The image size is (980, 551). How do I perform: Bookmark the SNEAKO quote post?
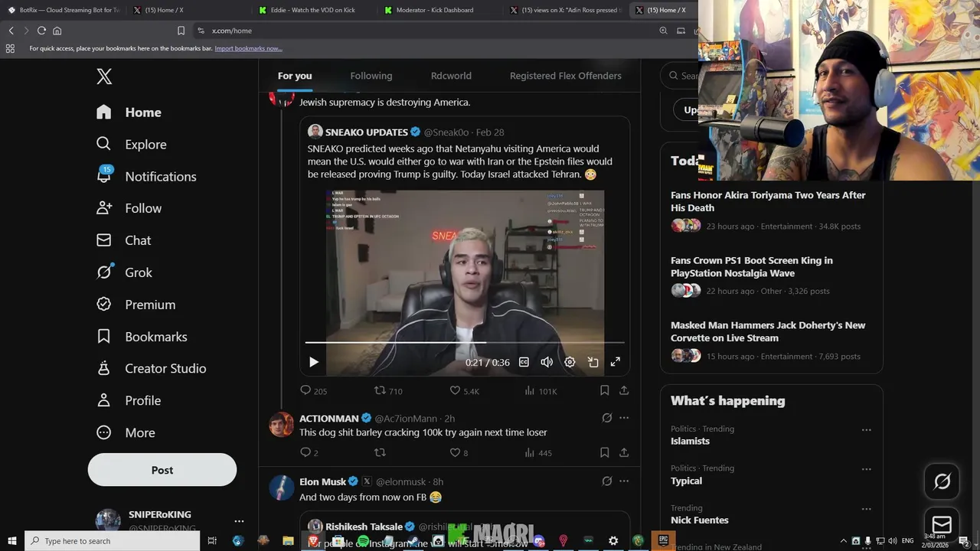click(604, 390)
